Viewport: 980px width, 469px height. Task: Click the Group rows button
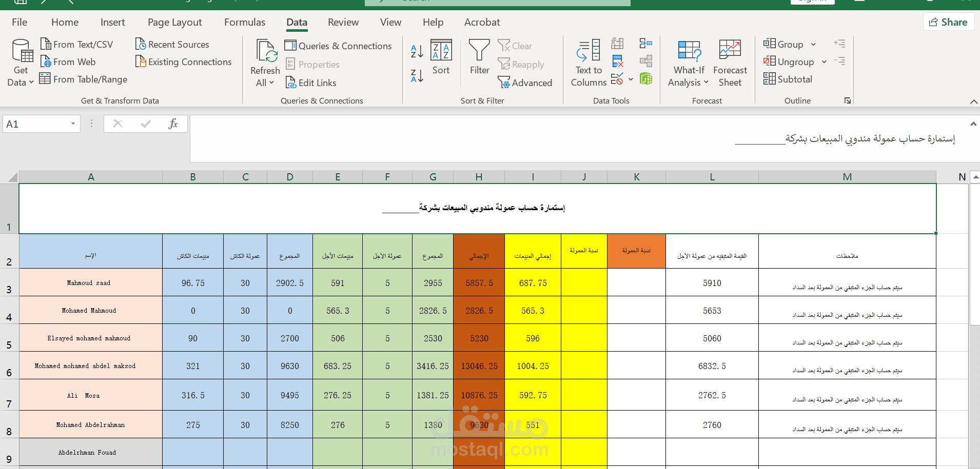(783, 44)
